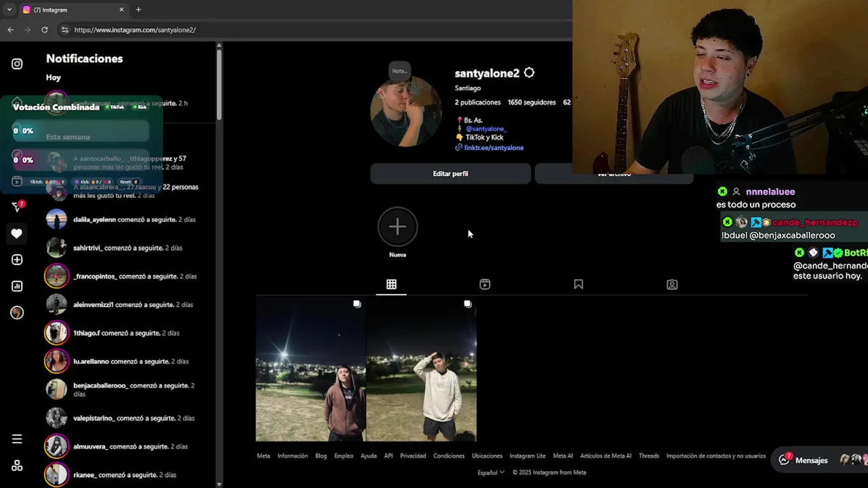Open the post with white sweater photo
The width and height of the screenshot is (868, 488).
(422, 370)
